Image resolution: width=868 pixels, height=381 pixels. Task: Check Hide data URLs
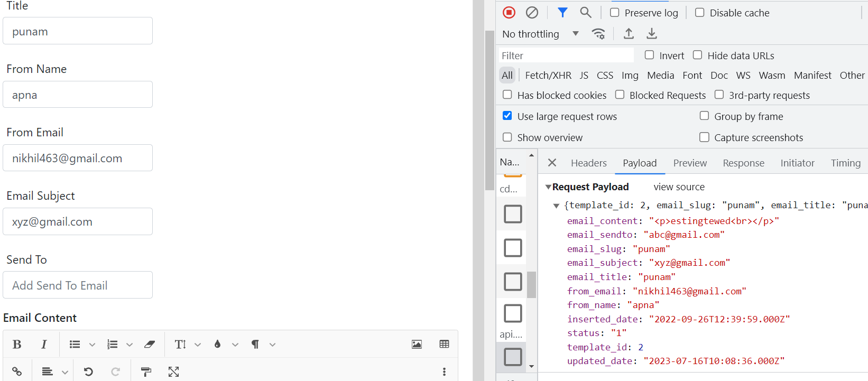click(697, 55)
